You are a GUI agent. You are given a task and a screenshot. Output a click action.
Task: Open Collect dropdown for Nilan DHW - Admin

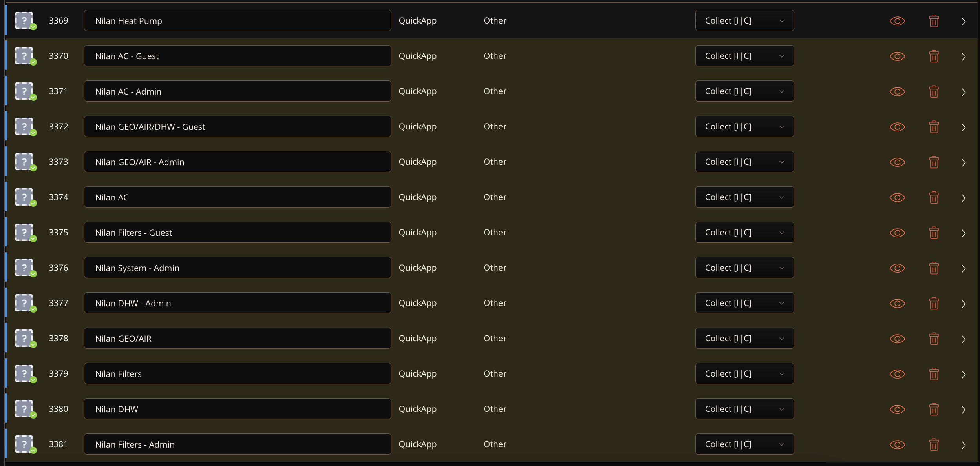click(x=744, y=303)
